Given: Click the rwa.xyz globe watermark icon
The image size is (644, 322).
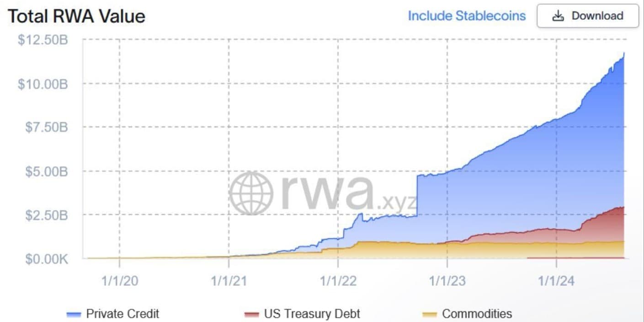Looking at the screenshot, I should click(251, 193).
